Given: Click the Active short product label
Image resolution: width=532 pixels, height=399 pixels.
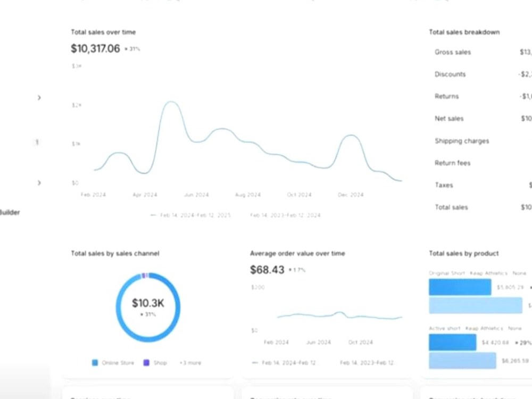Looking at the screenshot, I should 444,328.
